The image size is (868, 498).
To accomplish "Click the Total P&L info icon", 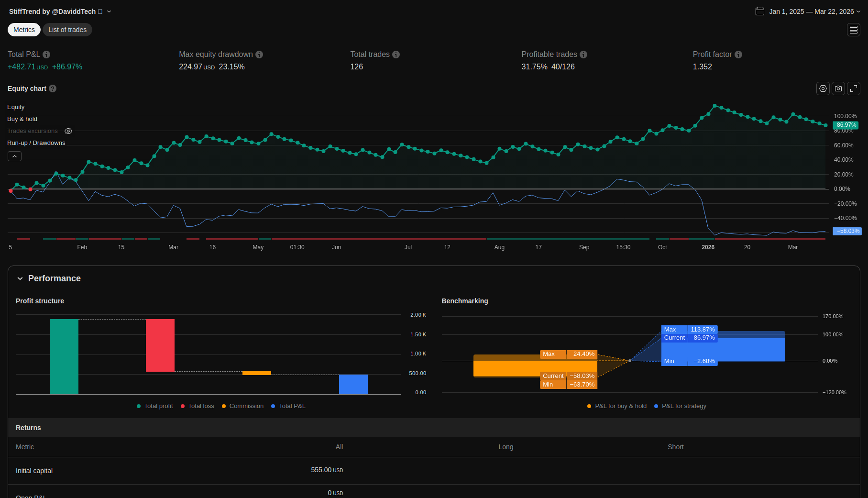I will click(x=46, y=55).
